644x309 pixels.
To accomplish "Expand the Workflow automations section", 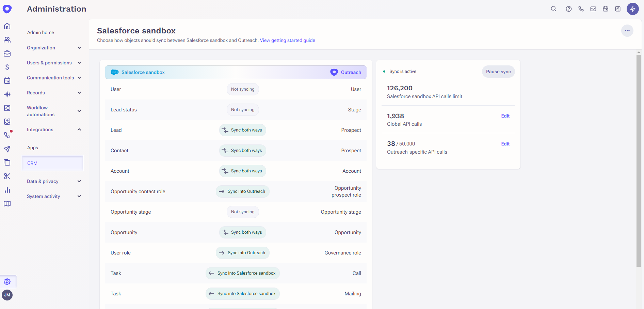I will [x=54, y=111].
